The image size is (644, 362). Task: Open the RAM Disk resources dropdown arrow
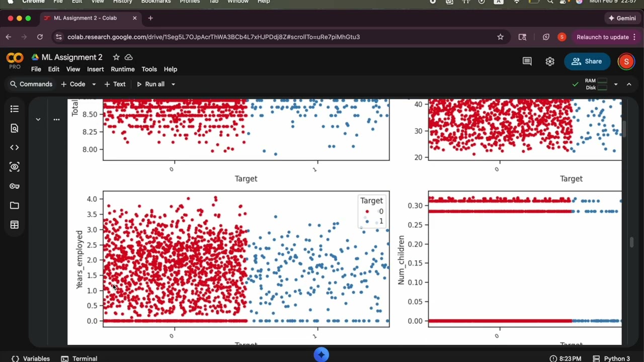tap(615, 84)
